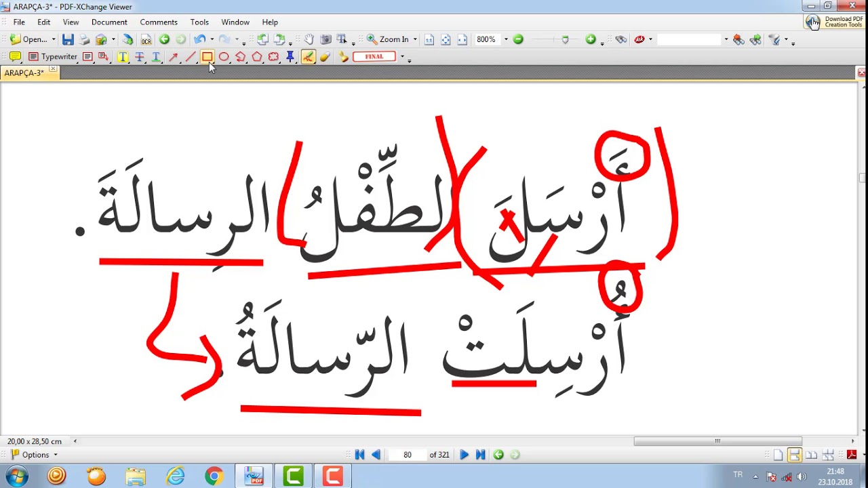Select the Cloud annotation tool
This screenshot has height=488, width=868.
pyautogui.click(x=273, y=57)
